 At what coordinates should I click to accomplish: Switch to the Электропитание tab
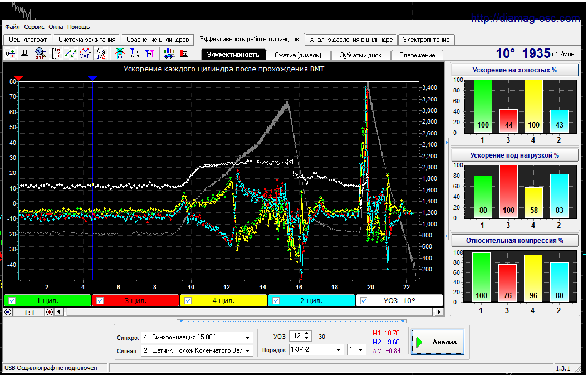pos(427,40)
